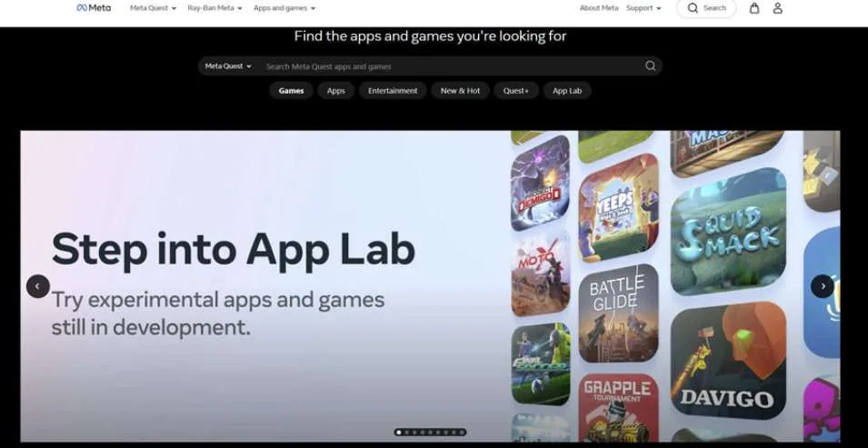Select the Quest+ category pill
Screen dimensions: 868x448
point(516,91)
